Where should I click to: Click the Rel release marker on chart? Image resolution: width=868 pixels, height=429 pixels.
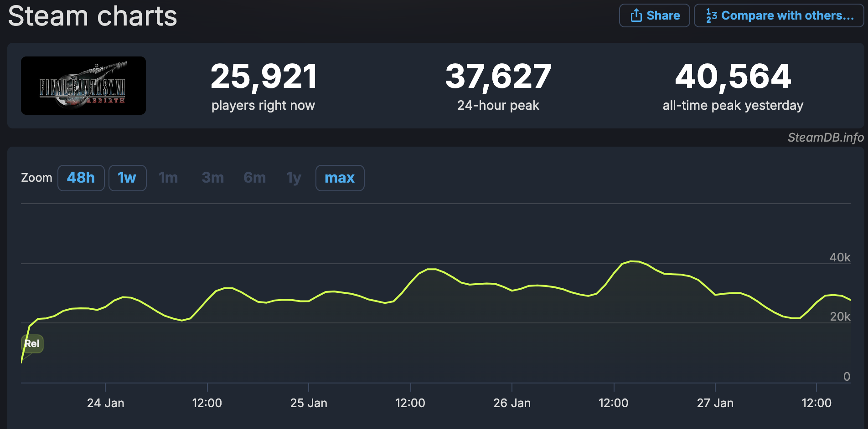(x=32, y=343)
